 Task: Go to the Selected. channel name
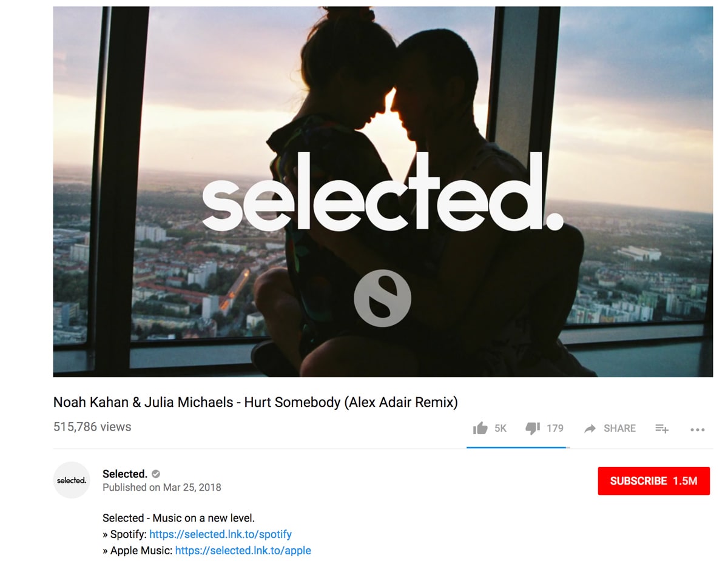[125, 474]
